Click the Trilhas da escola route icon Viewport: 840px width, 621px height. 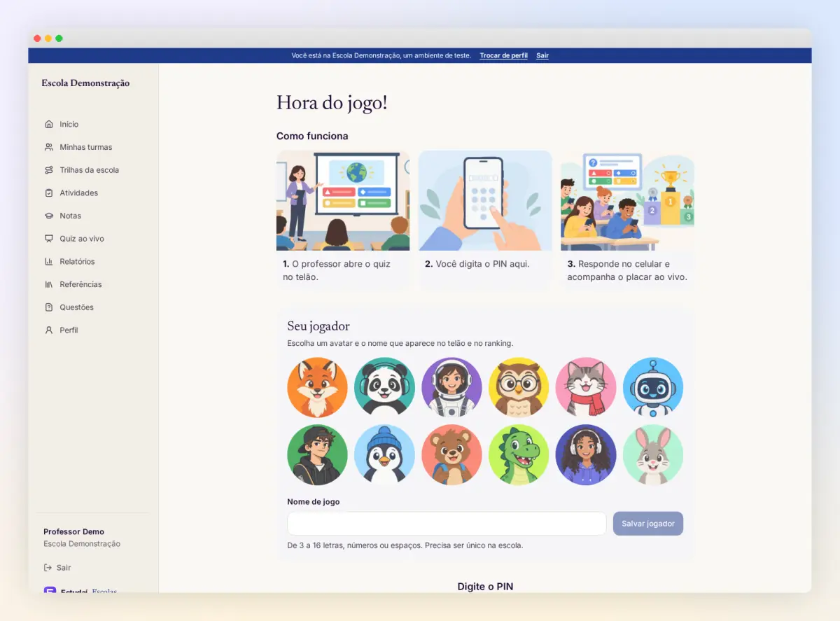point(49,170)
